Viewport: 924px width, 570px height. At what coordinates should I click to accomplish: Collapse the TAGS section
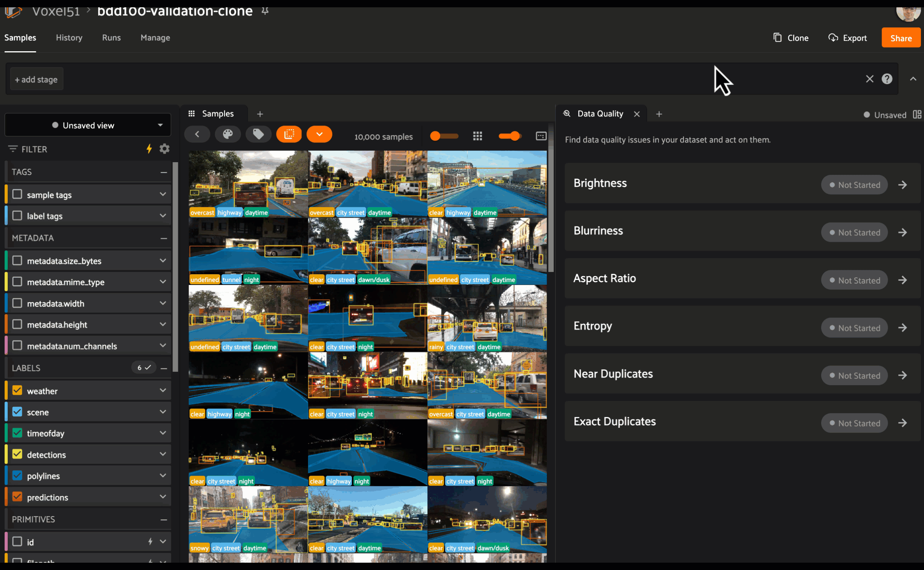(164, 172)
